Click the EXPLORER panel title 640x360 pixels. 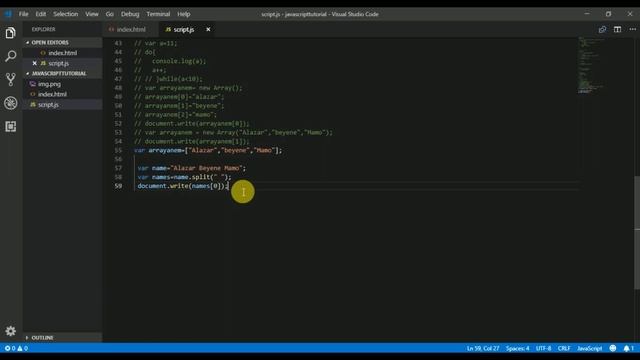(43, 29)
